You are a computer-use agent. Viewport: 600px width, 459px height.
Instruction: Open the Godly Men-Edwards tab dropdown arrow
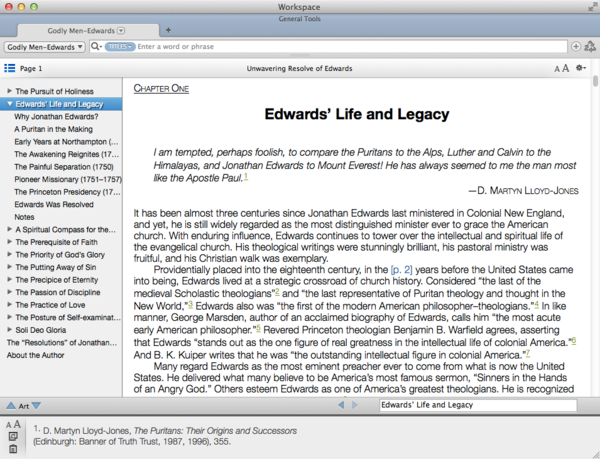click(x=121, y=30)
